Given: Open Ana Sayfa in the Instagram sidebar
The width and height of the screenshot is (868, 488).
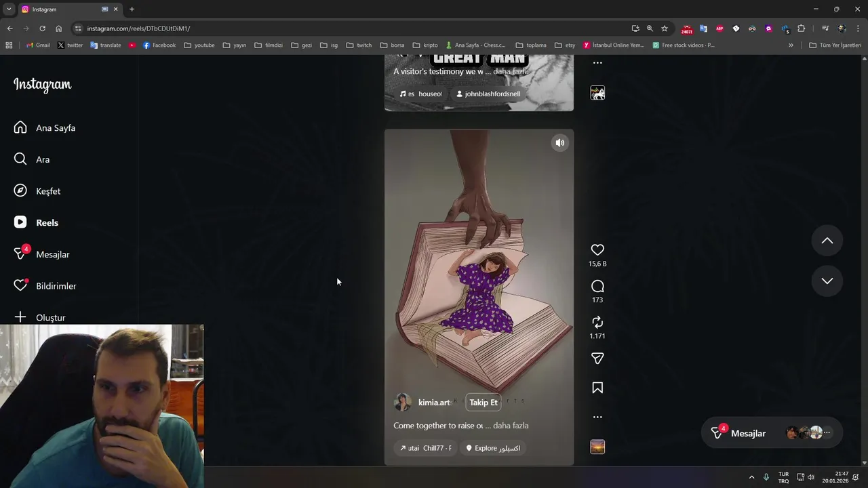Looking at the screenshot, I should 45,127.
